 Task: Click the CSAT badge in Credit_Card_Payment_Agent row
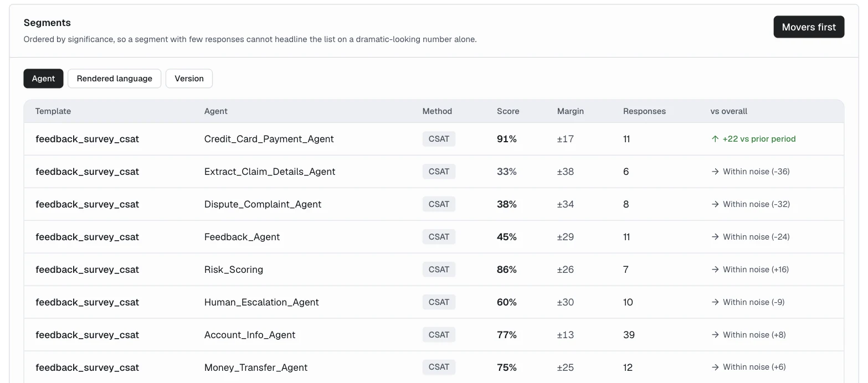(439, 139)
